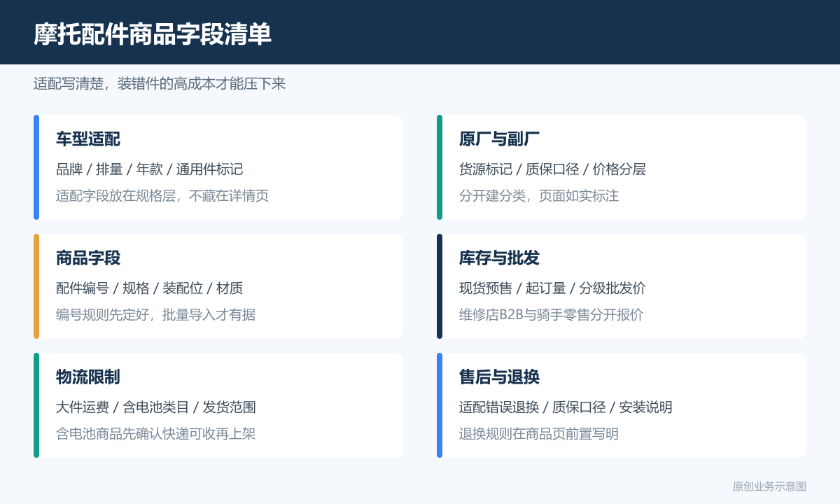840x504 pixels.
Task: Click the line 现货预售 / 起订量 / 分级批发价
Action: pos(552,288)
